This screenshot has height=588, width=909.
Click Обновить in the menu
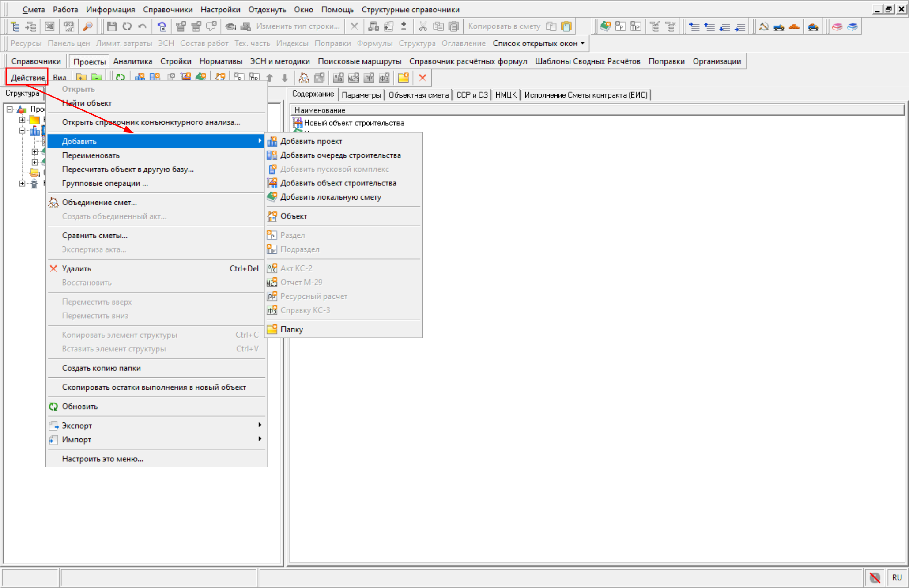[157, 407]
